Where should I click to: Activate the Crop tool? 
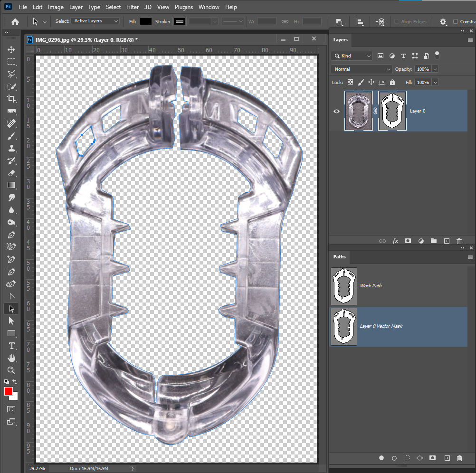[x=10, y=99]
